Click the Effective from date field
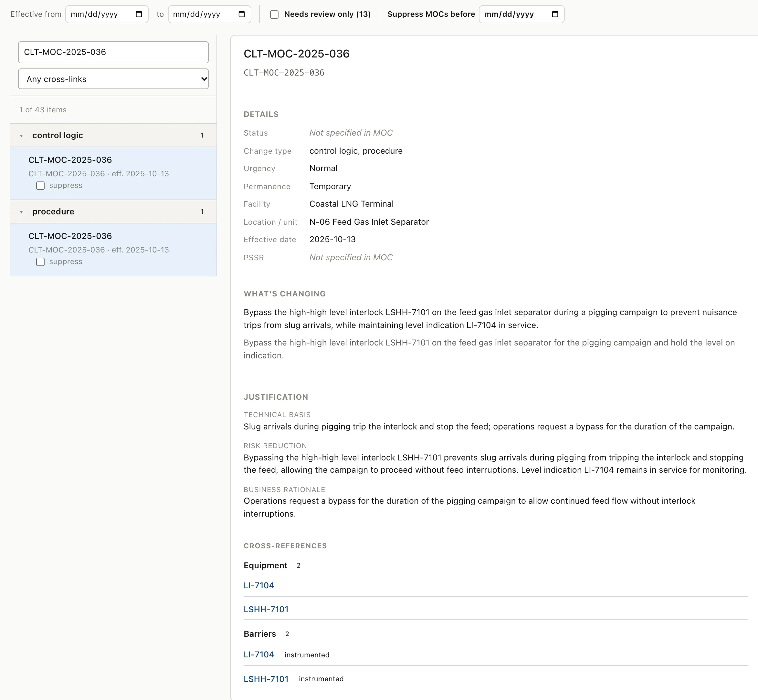The image size is (758, 700). [107, 15]
